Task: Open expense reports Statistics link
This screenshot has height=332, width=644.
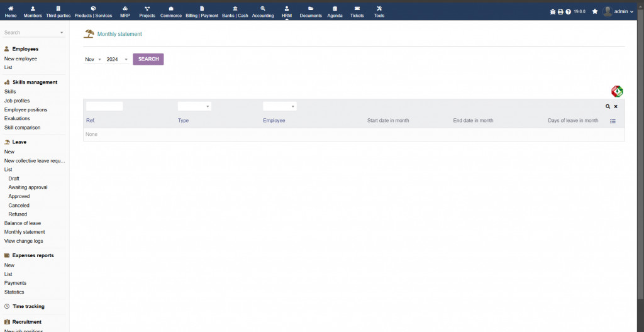Action: tap(14, 292)
